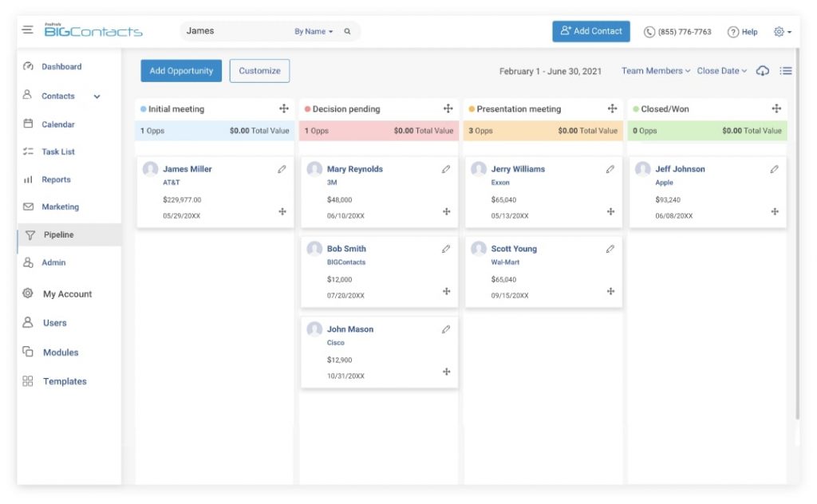
Task: Click the Add Contact button
Action: (591, 31)
